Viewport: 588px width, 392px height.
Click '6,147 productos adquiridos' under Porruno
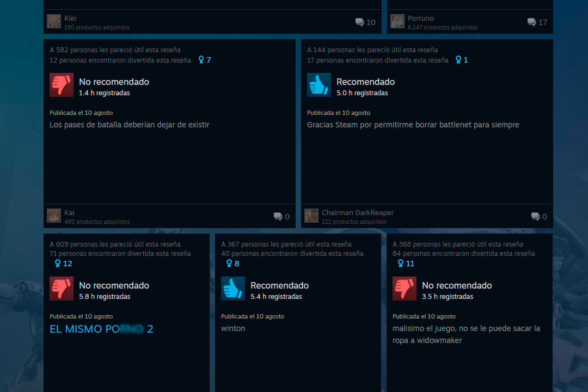point(443,27)
